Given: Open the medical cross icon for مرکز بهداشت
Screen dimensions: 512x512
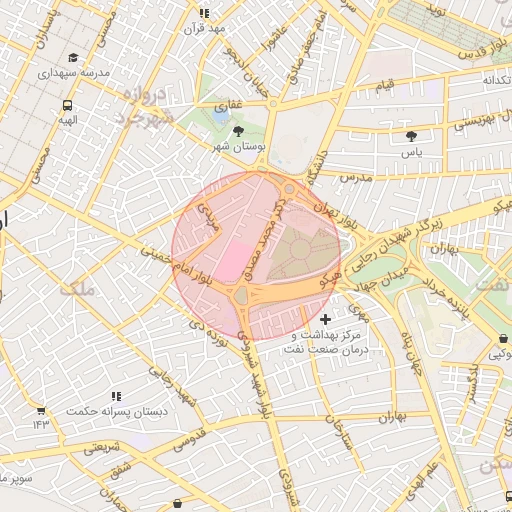Looking at the screenshot, I should 325,319.
